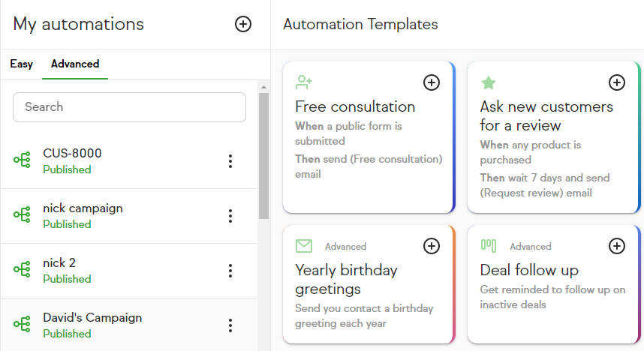Switch to the Easy tab
This screenshot has width=644, height=351.
pos(21,64)
